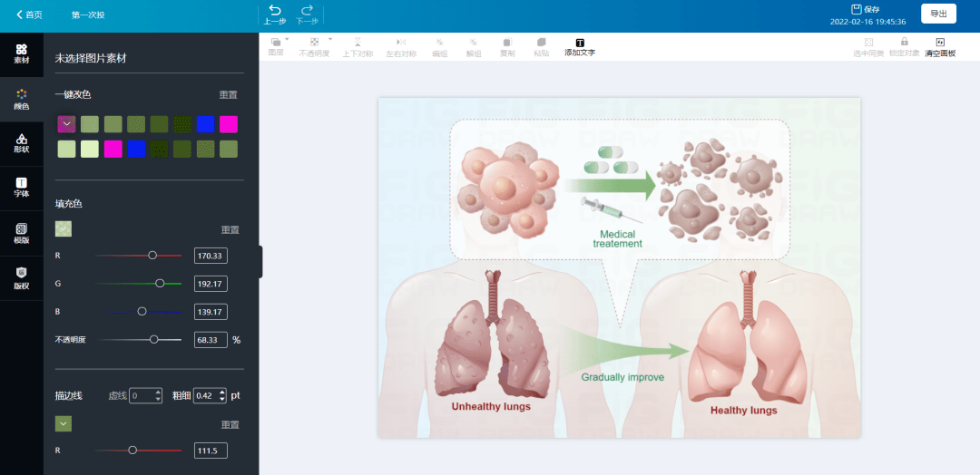Click the G value input field

point(211,284)
